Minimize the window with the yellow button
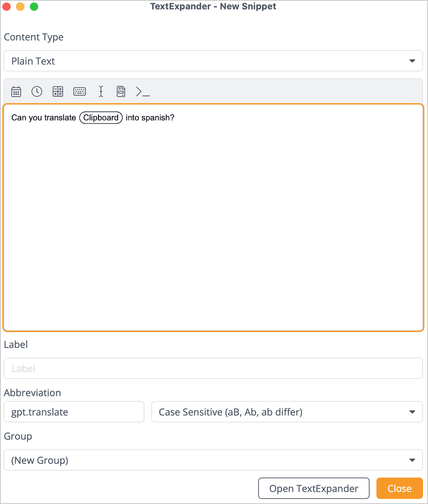The width and height of the screenshot is (428, 504). [20, 6]
